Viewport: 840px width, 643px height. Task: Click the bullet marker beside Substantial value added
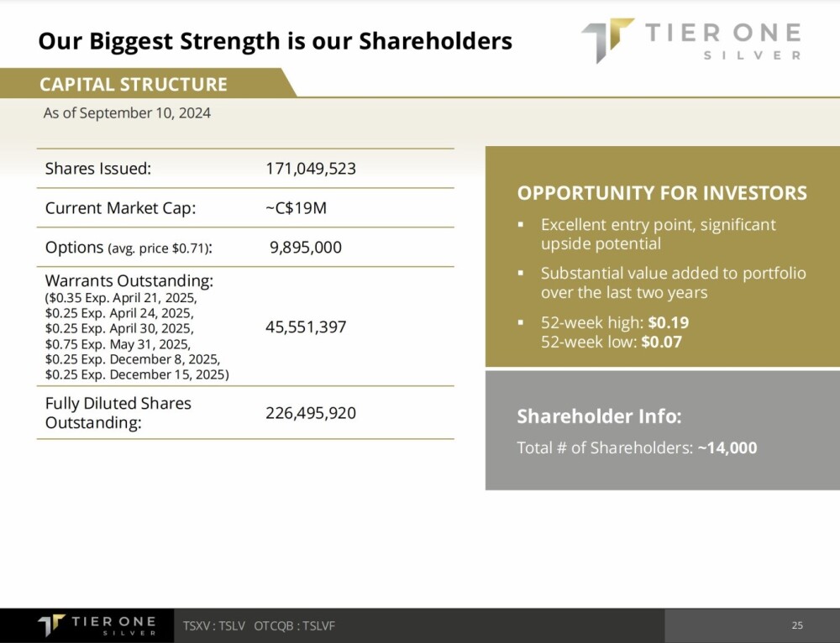click(521, 274)
